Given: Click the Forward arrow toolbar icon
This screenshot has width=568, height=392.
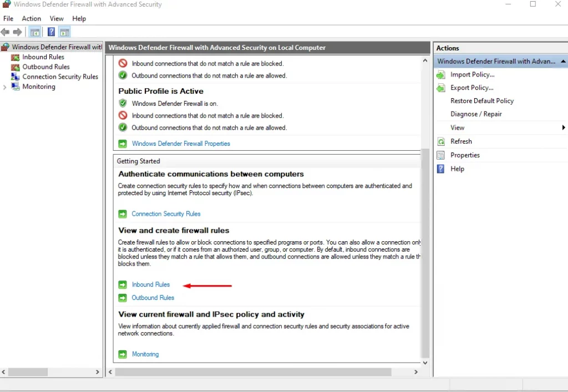Looking at the screenshot, I should point(17,32).
